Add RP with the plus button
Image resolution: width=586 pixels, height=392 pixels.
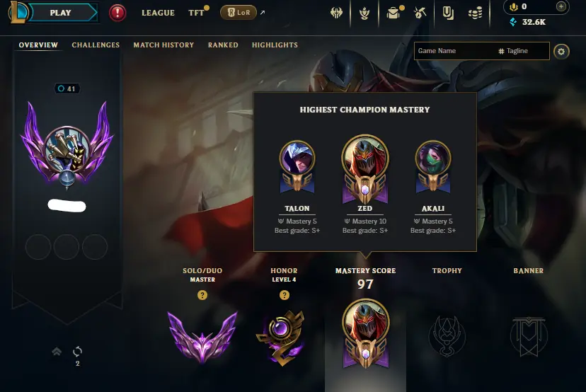pyautogui.click(x=561, y=6)
